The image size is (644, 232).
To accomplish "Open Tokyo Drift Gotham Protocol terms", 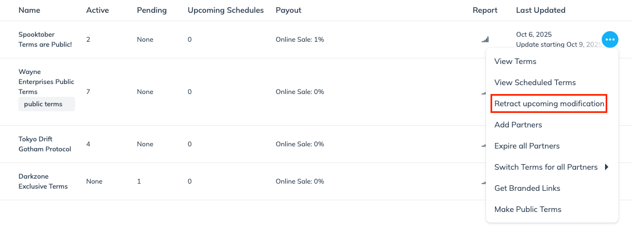I will [45, 144].
